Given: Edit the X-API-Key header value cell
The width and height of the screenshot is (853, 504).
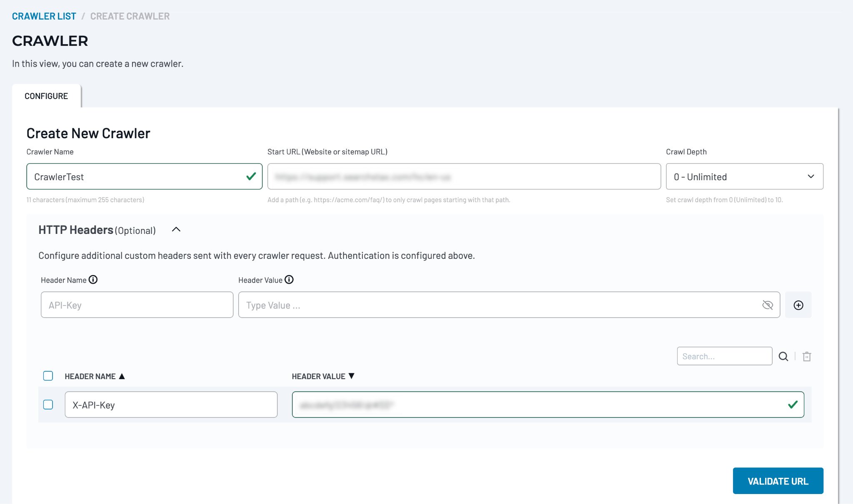Looking at the screenshot, I should pyautogui.click(x=548, y=405).
